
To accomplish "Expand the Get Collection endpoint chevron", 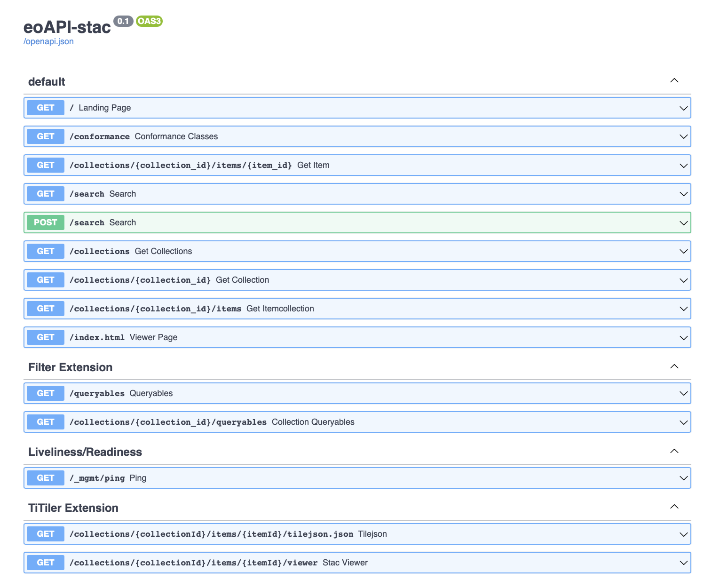I will pos(683,280).
